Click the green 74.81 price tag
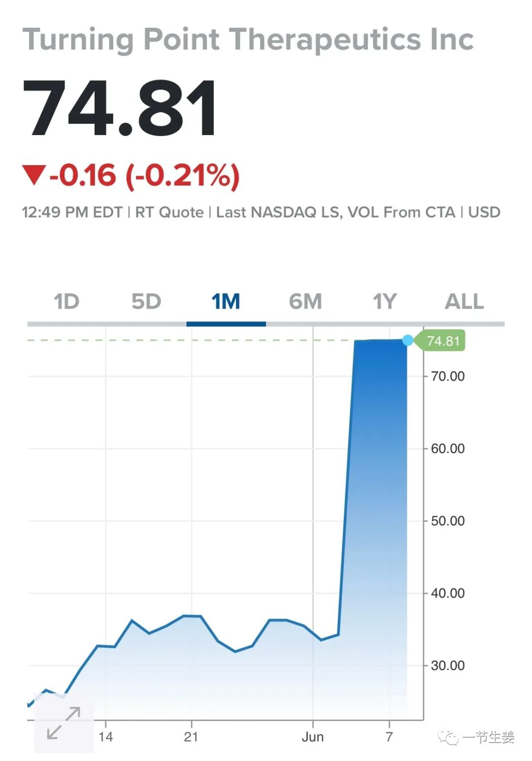Image resolution: width=532 pixels, height=761 pixels. [x=442, y=341]
